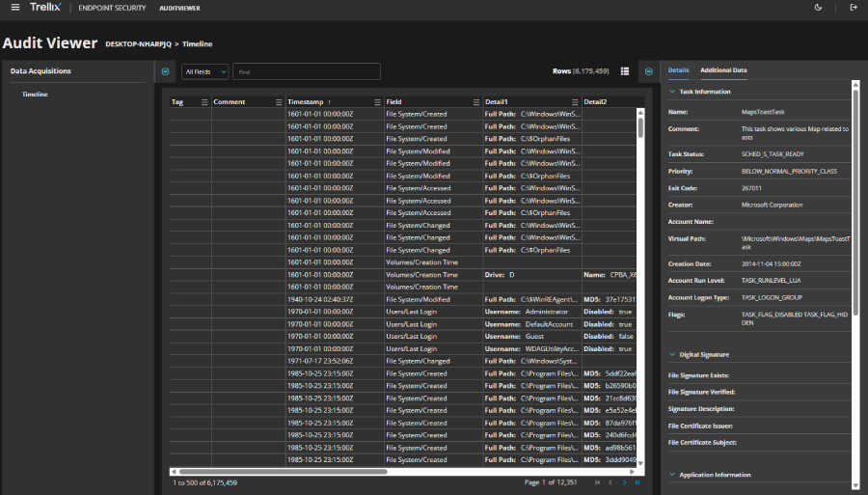Open the hamburger navigation menu
The width and height of the screenshot is (868, 495).
point(14,8)
